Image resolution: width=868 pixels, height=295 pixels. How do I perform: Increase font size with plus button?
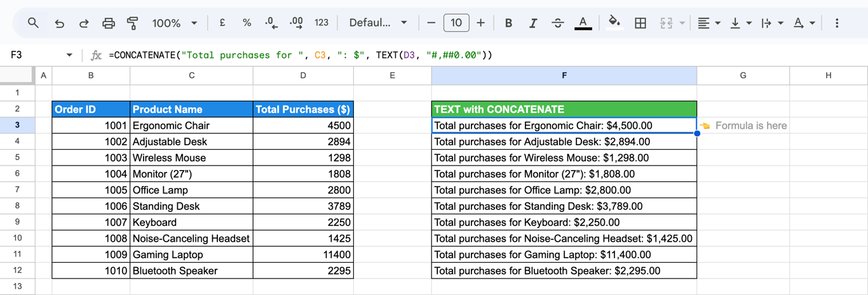point(481,23)
